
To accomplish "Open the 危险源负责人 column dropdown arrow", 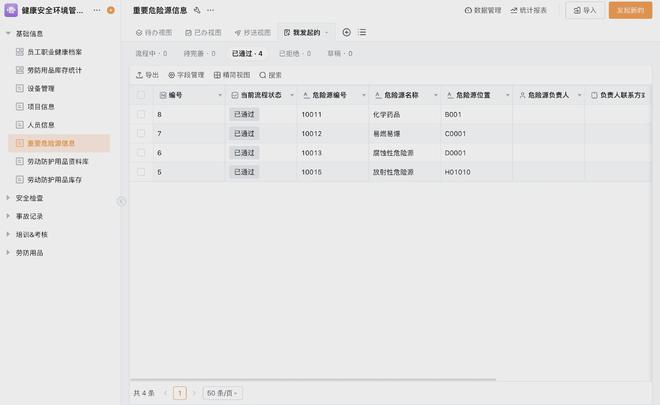I will (x=580, y=95).
